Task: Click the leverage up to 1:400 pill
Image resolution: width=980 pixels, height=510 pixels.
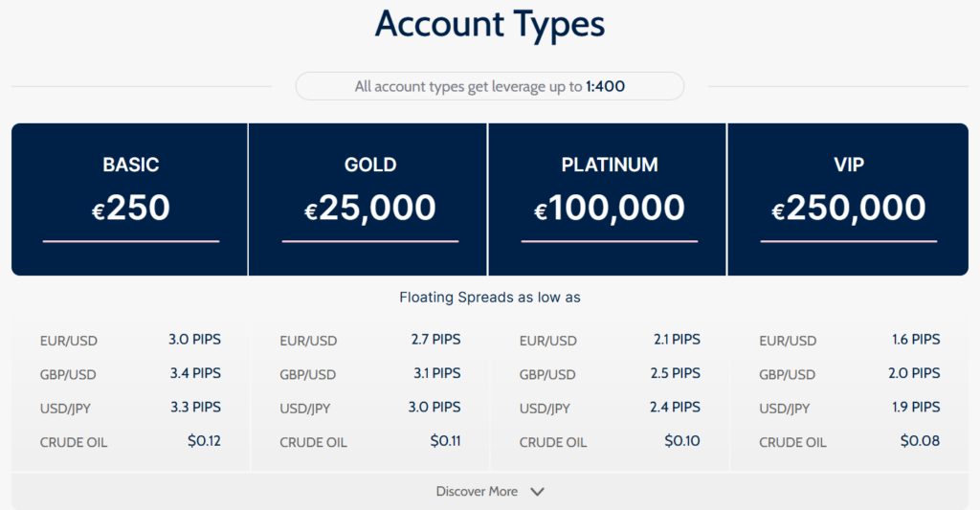Action: point(489,86)
